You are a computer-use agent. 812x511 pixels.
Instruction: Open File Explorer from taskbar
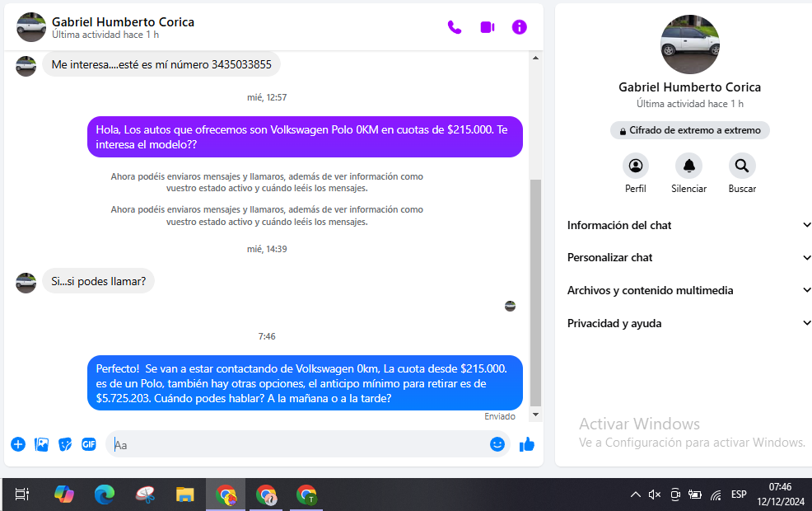coord(184,495)
